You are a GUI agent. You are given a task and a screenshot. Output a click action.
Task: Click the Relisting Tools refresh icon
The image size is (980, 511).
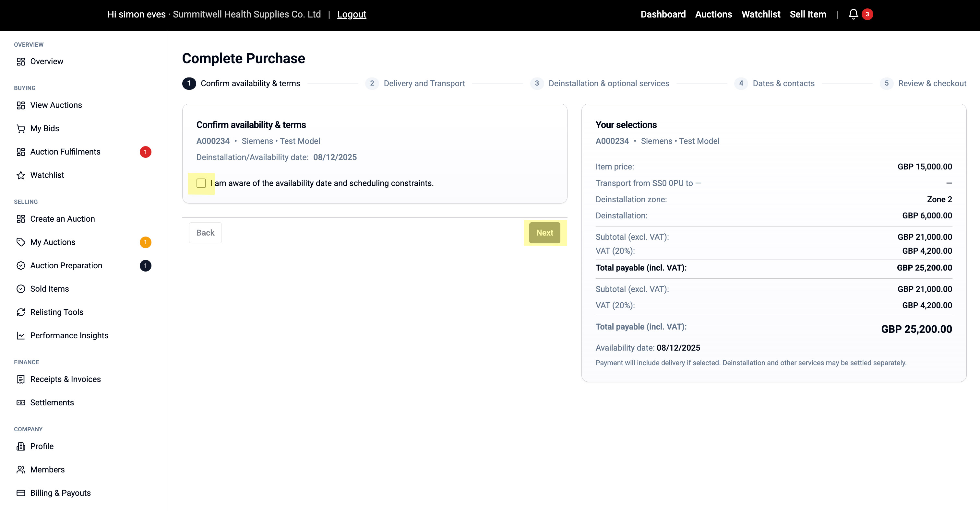tap(21, 312)
